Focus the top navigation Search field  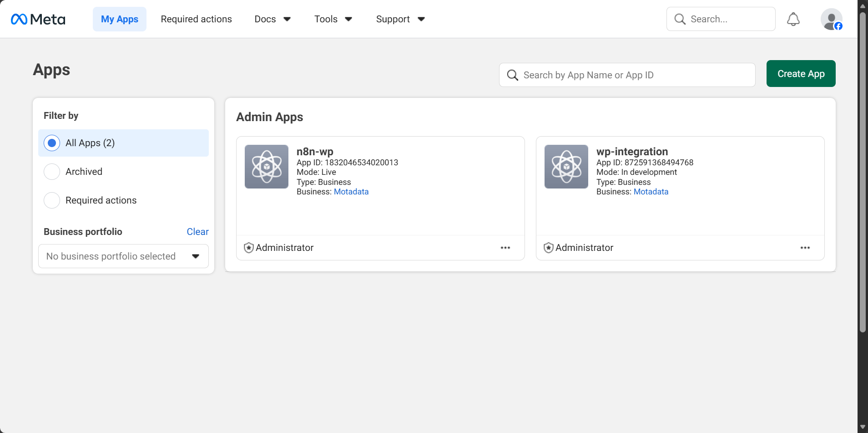point(721,19)
